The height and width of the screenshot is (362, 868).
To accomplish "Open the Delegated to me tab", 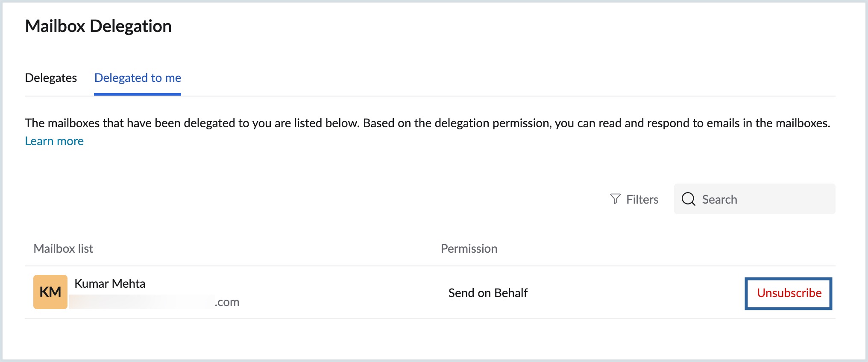I will coord(138,78).
